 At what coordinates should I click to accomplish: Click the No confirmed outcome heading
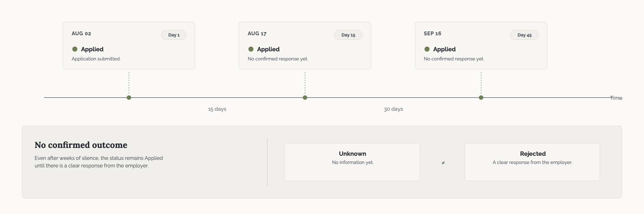click(81, 145)
